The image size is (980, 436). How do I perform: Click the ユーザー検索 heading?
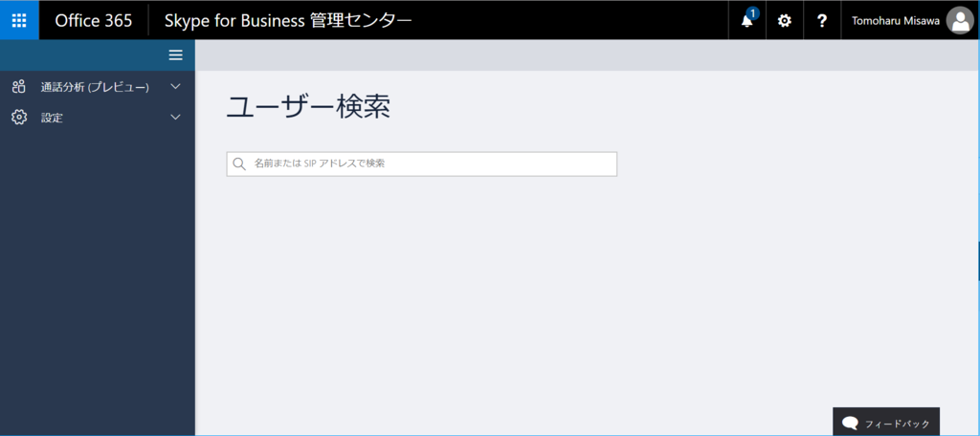tap(308, 107)
